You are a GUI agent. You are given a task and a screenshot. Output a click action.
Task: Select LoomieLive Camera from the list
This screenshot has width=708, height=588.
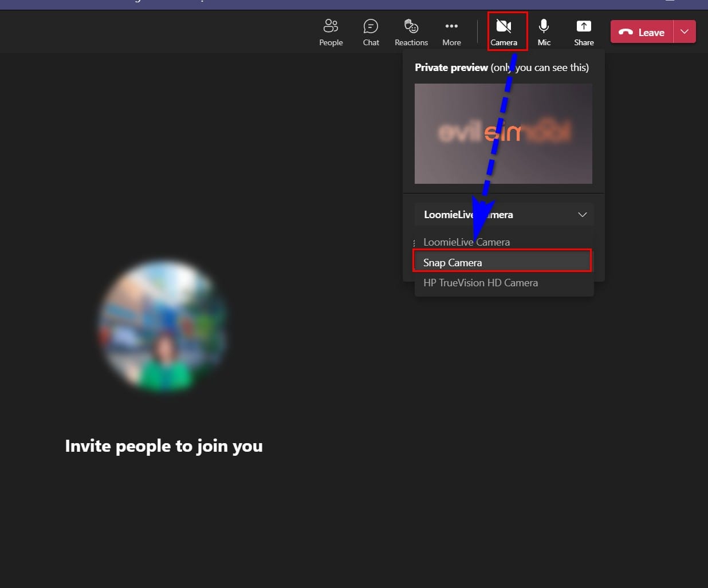(x=504, y=242)
